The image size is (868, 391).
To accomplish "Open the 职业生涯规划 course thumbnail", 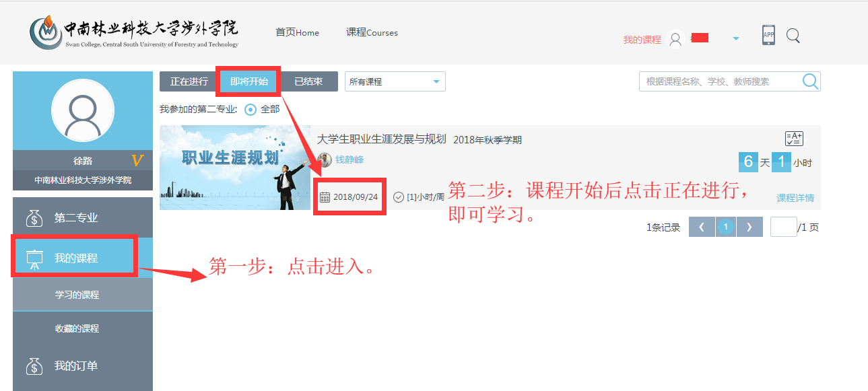I will (x=234, y=167).
